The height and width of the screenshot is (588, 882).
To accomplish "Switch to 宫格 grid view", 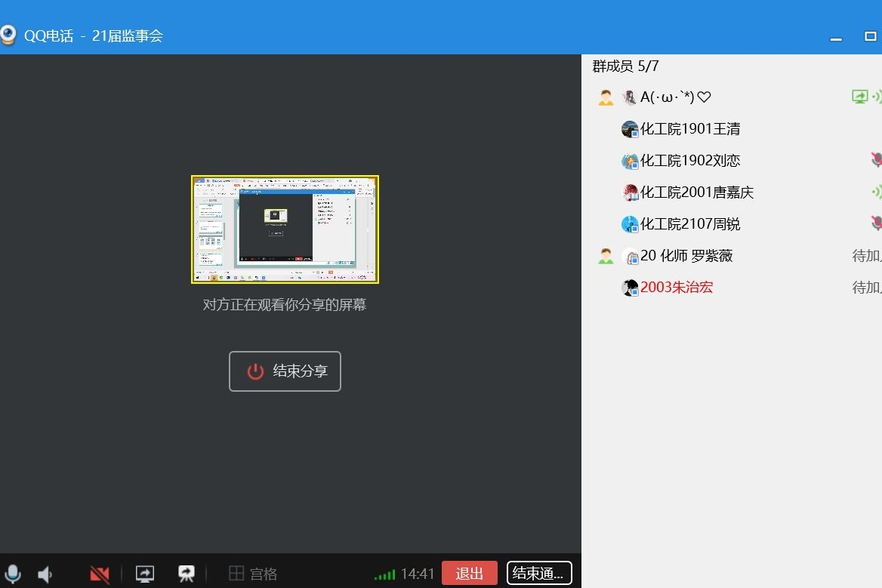I will pos(253,574).
